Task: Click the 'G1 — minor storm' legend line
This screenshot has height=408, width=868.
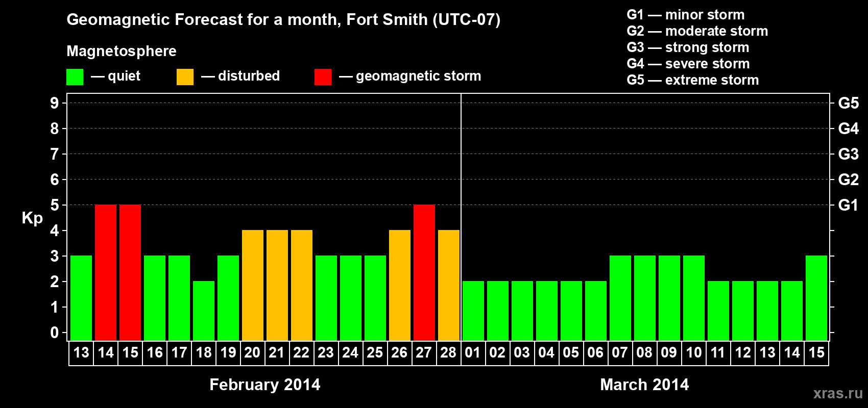Action: pyautogui.click(x=686, y=15)
